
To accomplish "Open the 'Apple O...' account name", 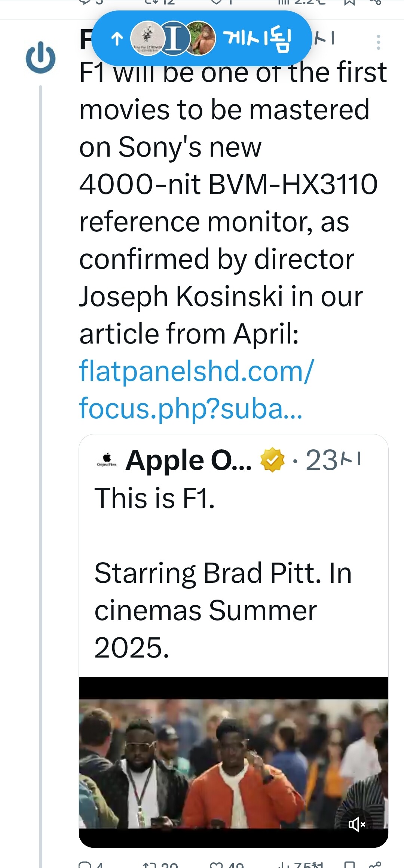I will [189, 460].
